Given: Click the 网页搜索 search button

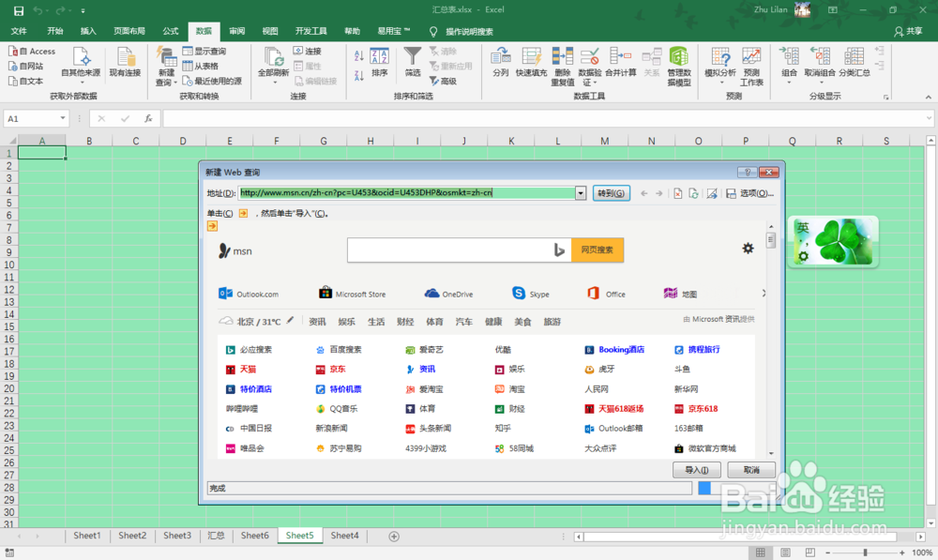Looking at the screenshot, I should tap(597, 250).
